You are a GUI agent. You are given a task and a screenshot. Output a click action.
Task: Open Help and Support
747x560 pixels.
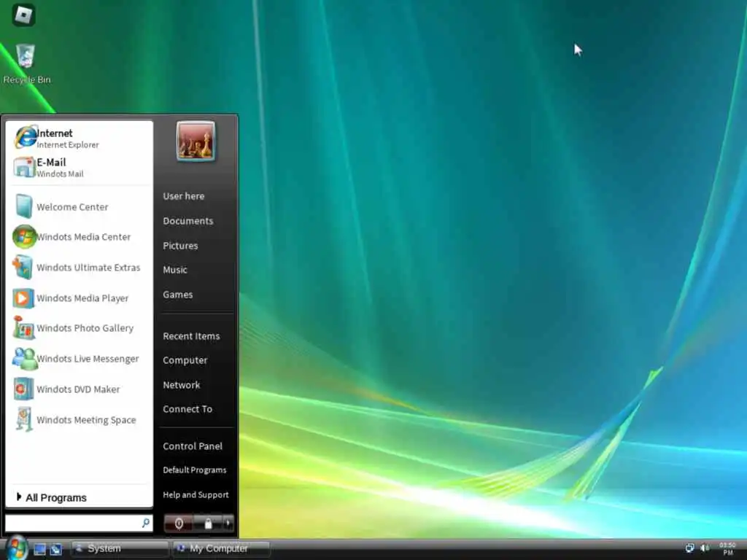(x=196, y=495)
